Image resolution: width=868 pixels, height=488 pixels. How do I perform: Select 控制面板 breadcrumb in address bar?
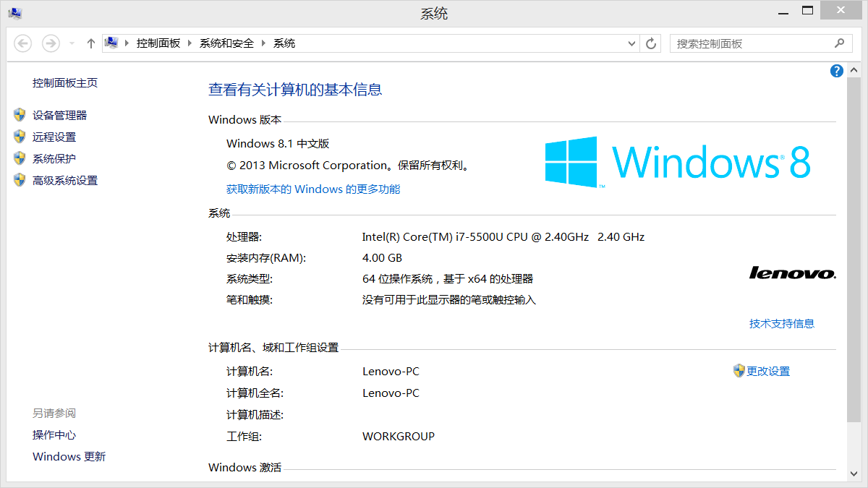(158, 43)
